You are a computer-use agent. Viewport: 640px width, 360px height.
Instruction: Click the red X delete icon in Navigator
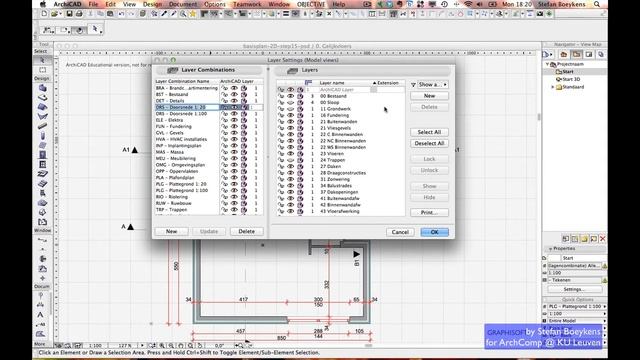coord(602,239)
